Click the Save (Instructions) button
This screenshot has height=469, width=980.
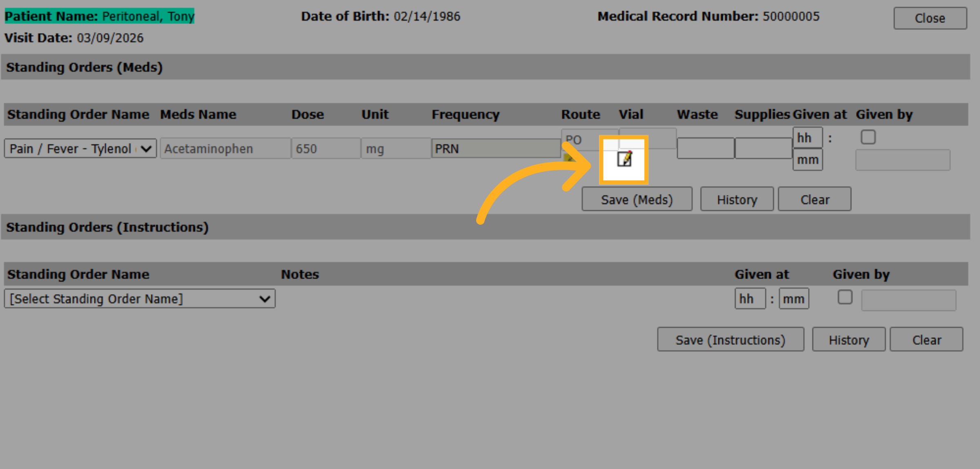pos(731,339)
